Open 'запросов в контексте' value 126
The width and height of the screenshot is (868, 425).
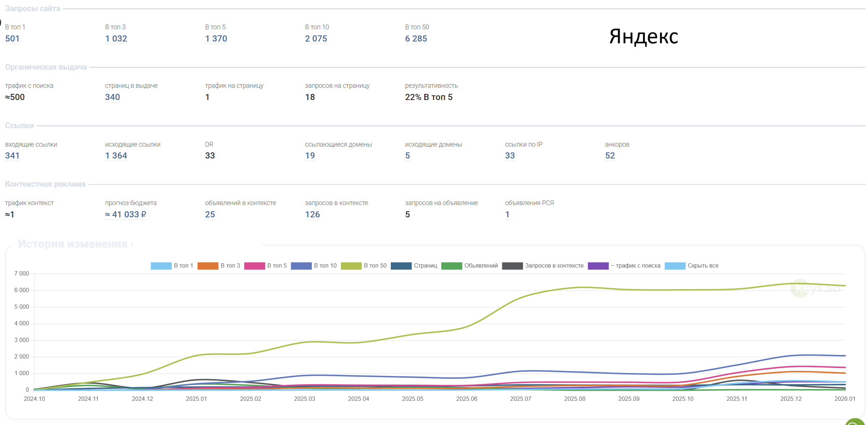(x=312, y=214)
